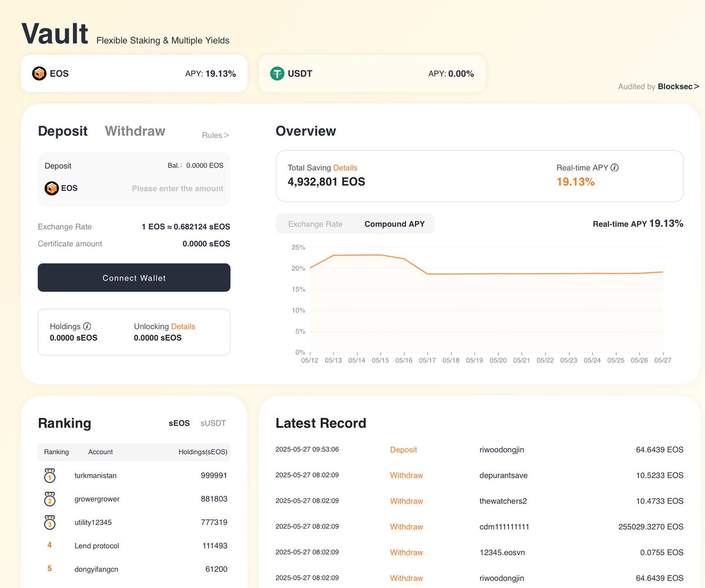
Task: Click the Account column header
Action: 100,452
